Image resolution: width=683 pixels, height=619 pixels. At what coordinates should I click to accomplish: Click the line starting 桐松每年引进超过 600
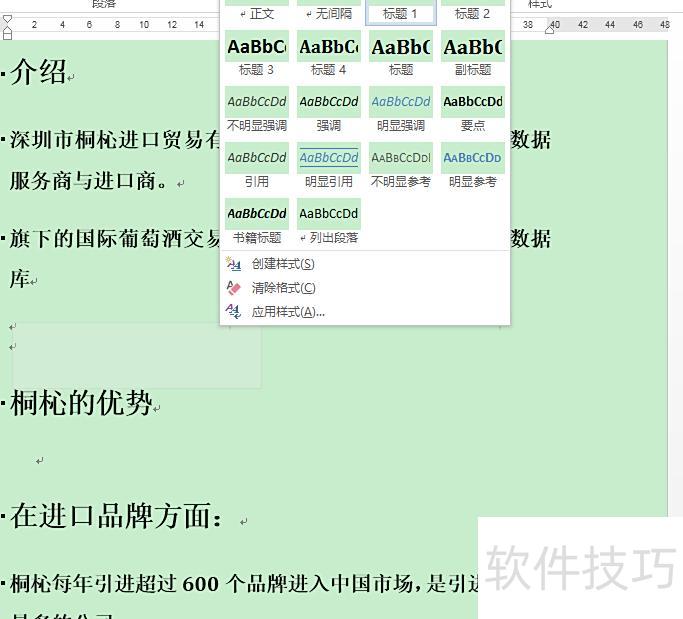[x=244, y=584]
